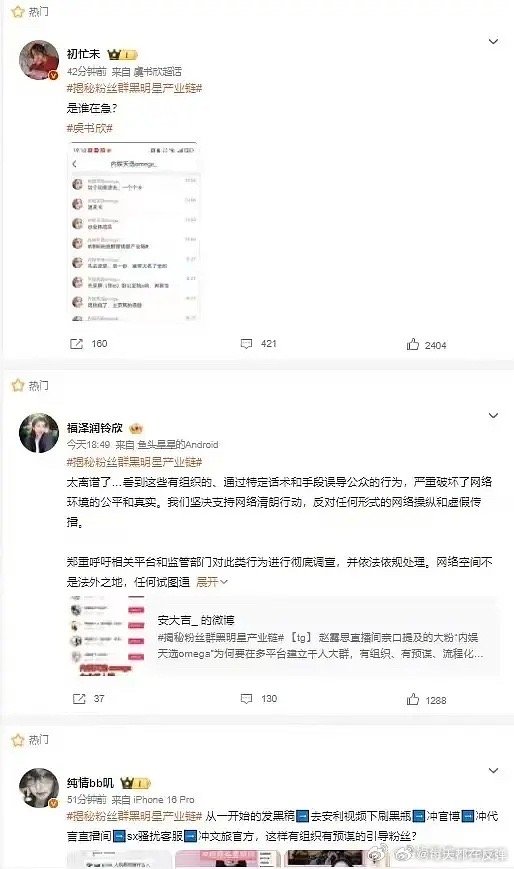Open the options chevron on the 纯情bb叽 post
Screen dimensions: 514x869
click(x=493, y=770)
